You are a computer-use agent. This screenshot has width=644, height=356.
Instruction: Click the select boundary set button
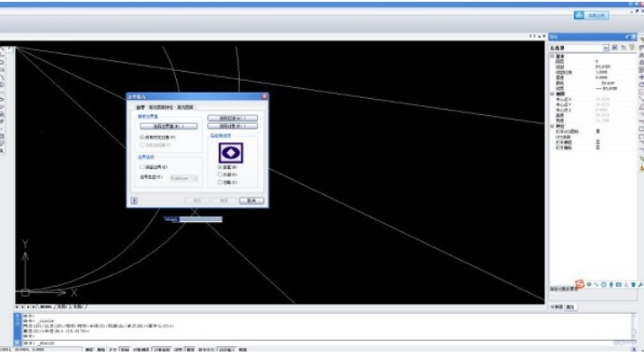pyautogui.click(x=168, y=126)
